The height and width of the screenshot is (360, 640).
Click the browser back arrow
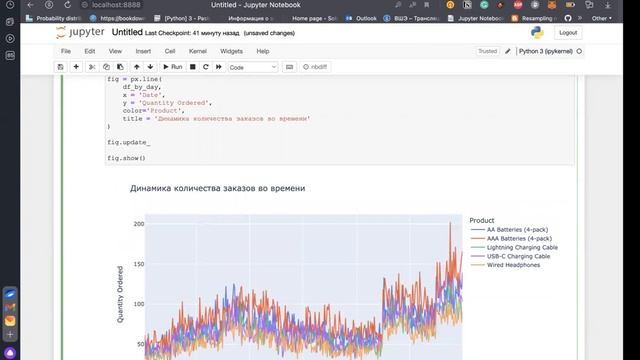coord(30,5)
